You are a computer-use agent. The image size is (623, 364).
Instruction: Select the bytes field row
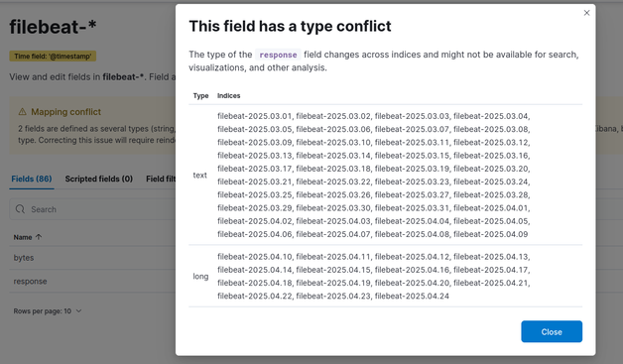tap(92, 258)
